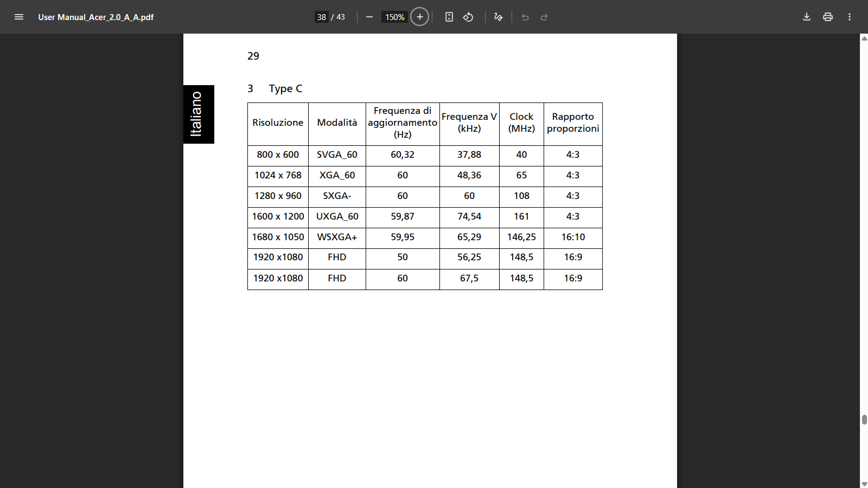Open the sidebar hamburger menu
Image resolution: width=868 pixels, height=488 pixels.
(x=19, y=17)
